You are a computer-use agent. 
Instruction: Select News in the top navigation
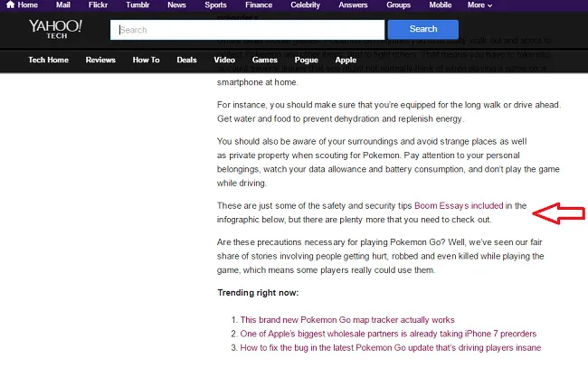coord(176,5)
